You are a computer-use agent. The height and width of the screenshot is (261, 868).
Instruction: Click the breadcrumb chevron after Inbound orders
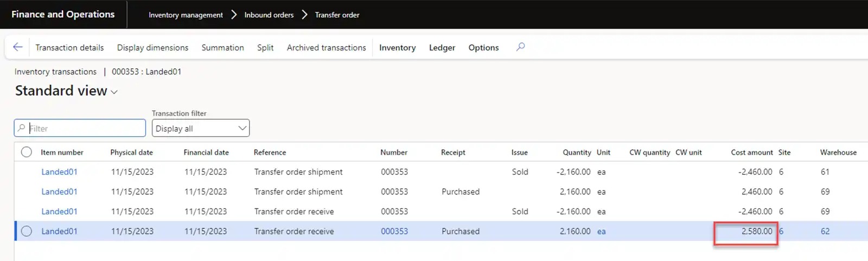click(304, 15)
